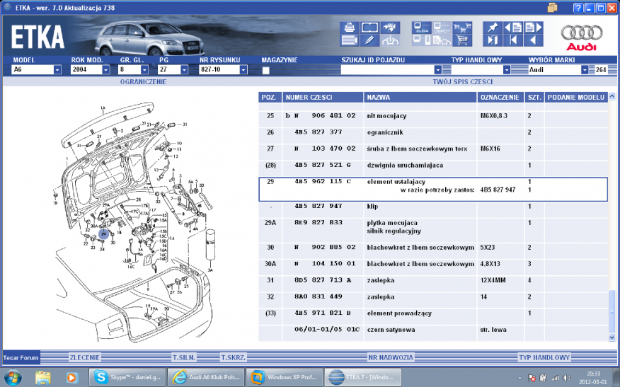The width and height of the screenshot is (620, 387).
Task: Go to next page with right-arrow document icon
Action: point(533,27)
